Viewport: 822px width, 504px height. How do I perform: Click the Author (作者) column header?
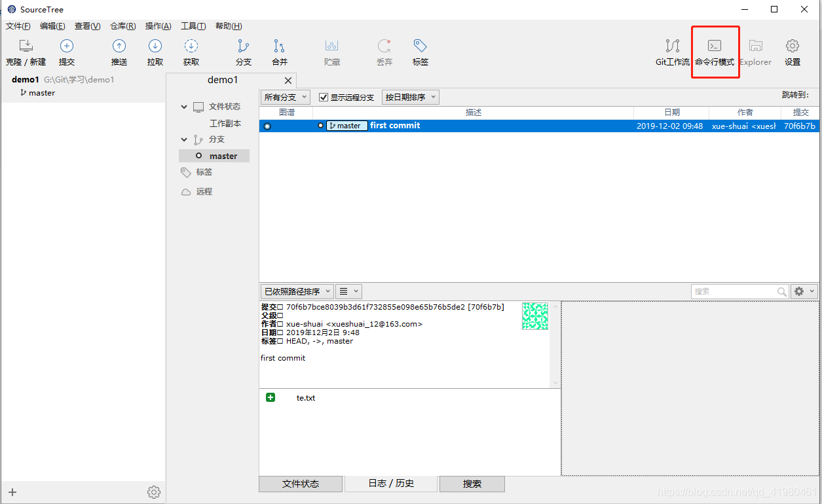pos(745,113)
